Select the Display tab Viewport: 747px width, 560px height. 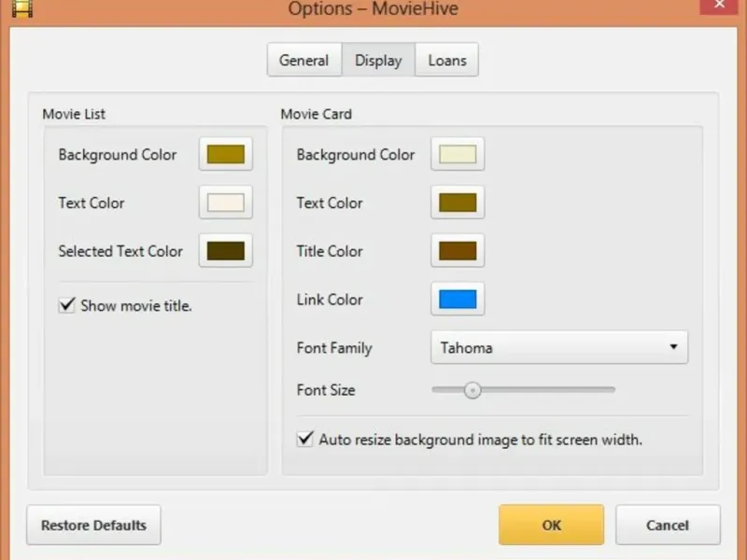pos(378,61)
